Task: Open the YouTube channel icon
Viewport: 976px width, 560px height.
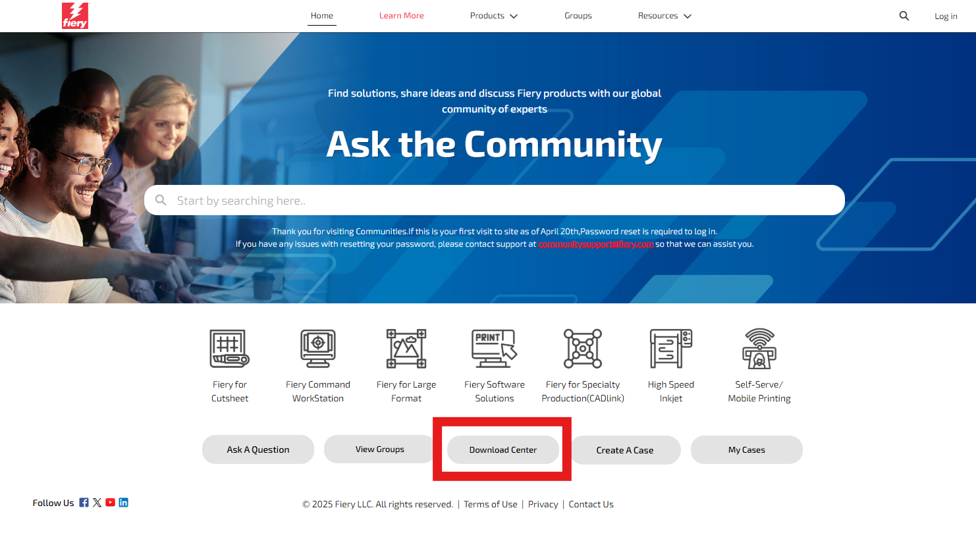Action: (x=110, y=502)
